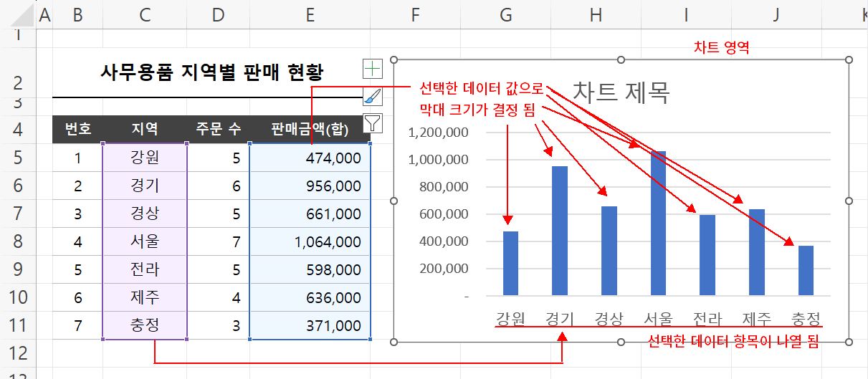Click the 800,000 value axis label
Viewport: 868px width, 379px height.
(x=443, y=187)
